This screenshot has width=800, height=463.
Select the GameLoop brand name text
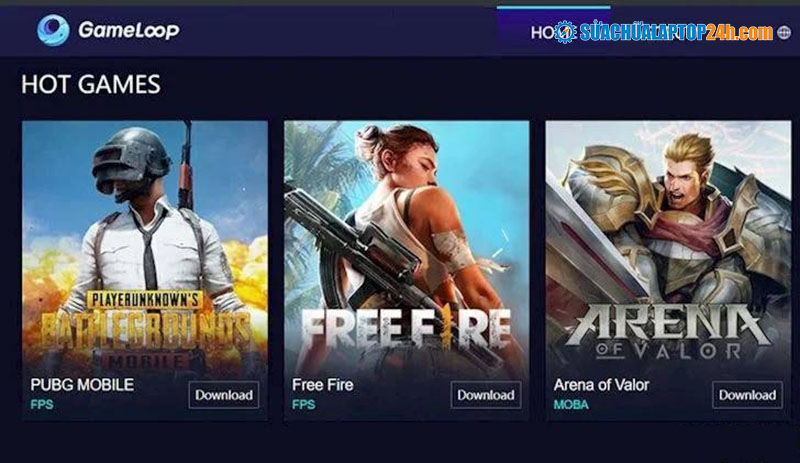coord(129,30)
